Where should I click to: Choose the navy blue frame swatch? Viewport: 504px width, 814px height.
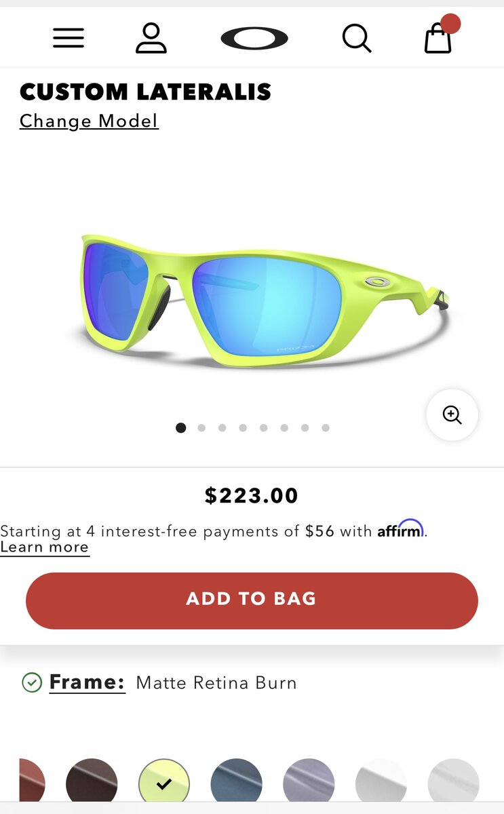tap(237, 784)
